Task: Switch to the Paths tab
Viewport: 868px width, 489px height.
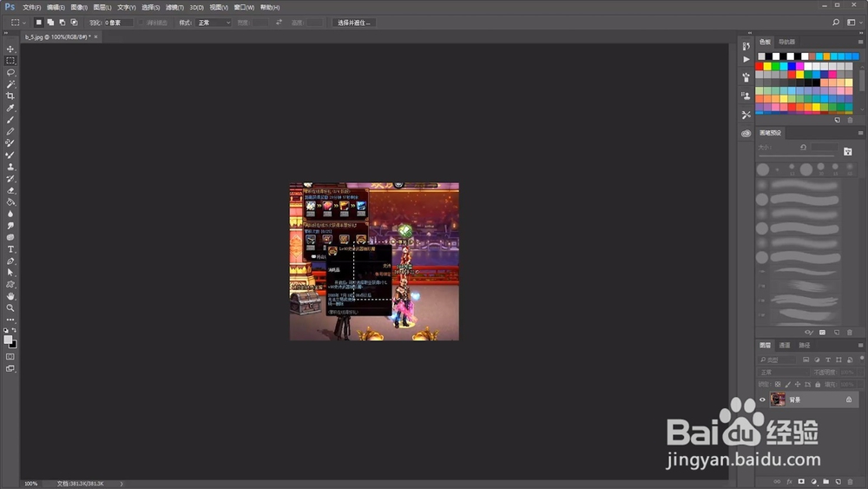Action: 805,345
